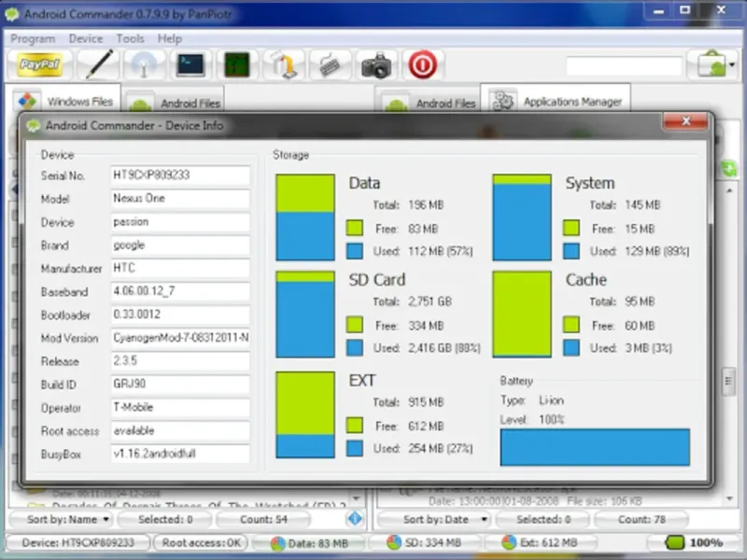The image size is (747, 560).
Task: Click the Operator field T-Mobile
Action: tap(180, 407)
